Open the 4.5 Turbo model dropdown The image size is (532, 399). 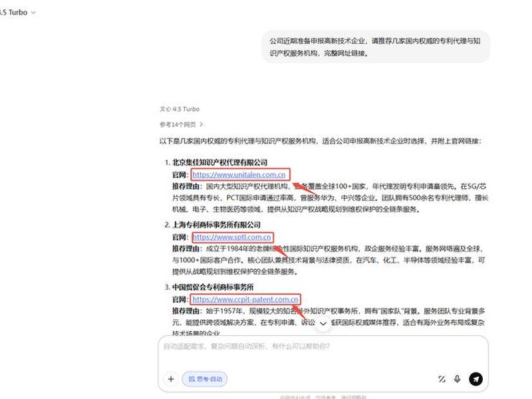(18, 13)
